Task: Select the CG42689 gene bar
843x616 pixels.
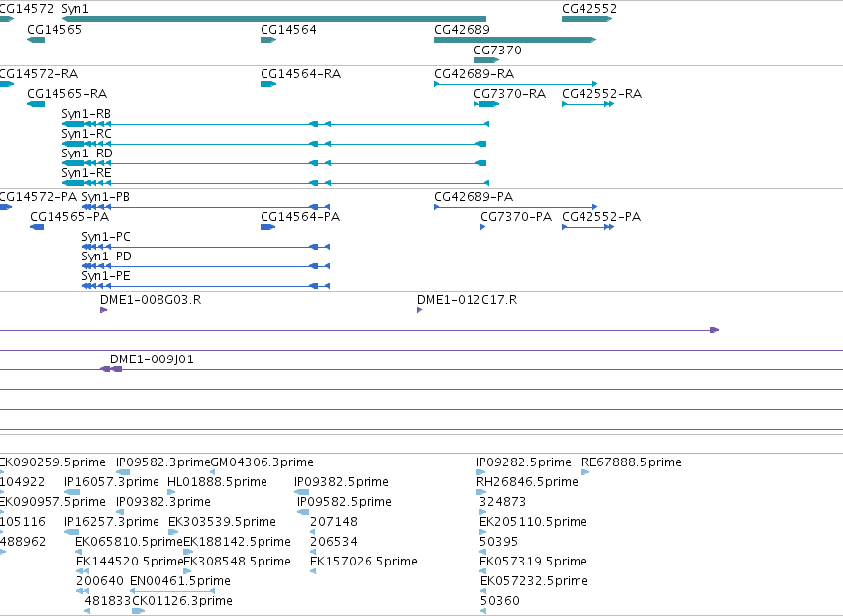Action: pyautogui.click(x=515, y=40)
